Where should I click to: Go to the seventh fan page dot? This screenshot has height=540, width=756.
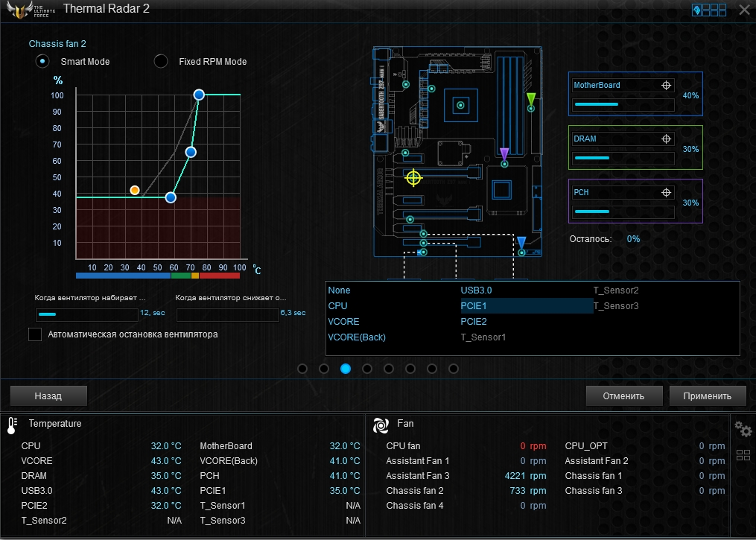point(432,369)
